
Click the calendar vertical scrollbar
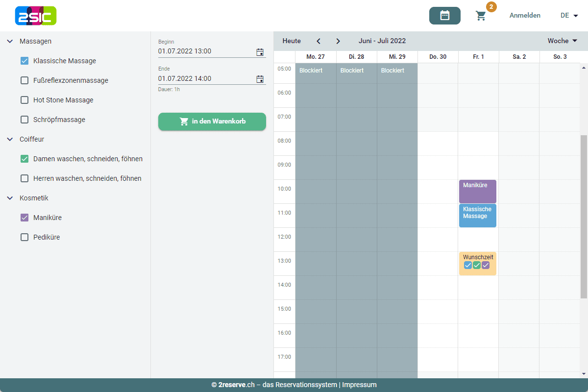(583, 216)
